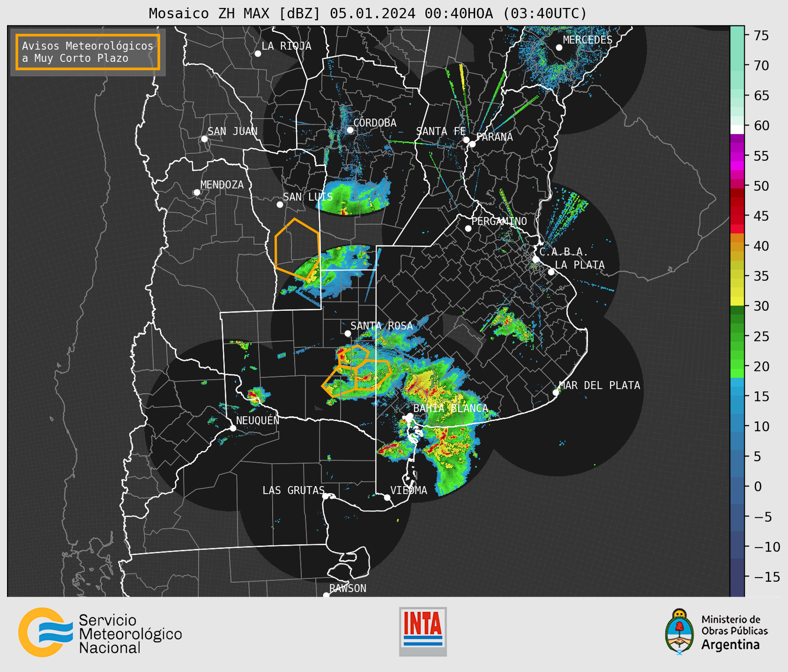Click the 0 value on the color scale
788x672 pixels.
[758, 487]
